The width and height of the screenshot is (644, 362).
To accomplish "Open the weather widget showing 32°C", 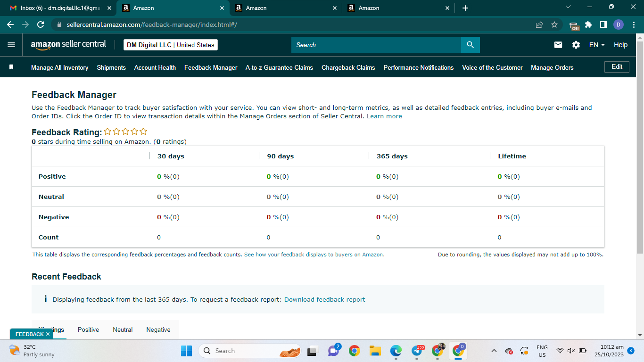I will (x=32, y=351).
